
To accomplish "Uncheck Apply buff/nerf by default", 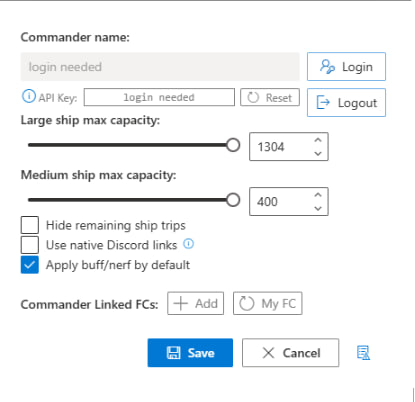I will click(x=30, y=265).
